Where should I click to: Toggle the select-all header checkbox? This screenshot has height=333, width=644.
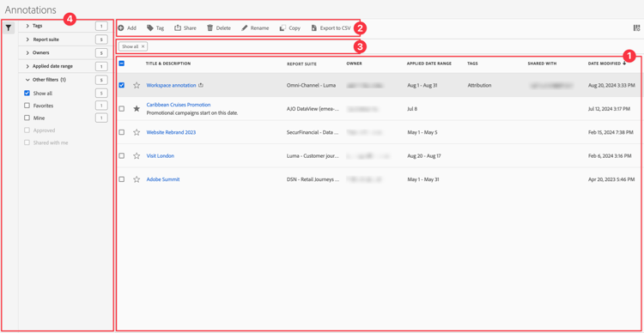point(122,64)
